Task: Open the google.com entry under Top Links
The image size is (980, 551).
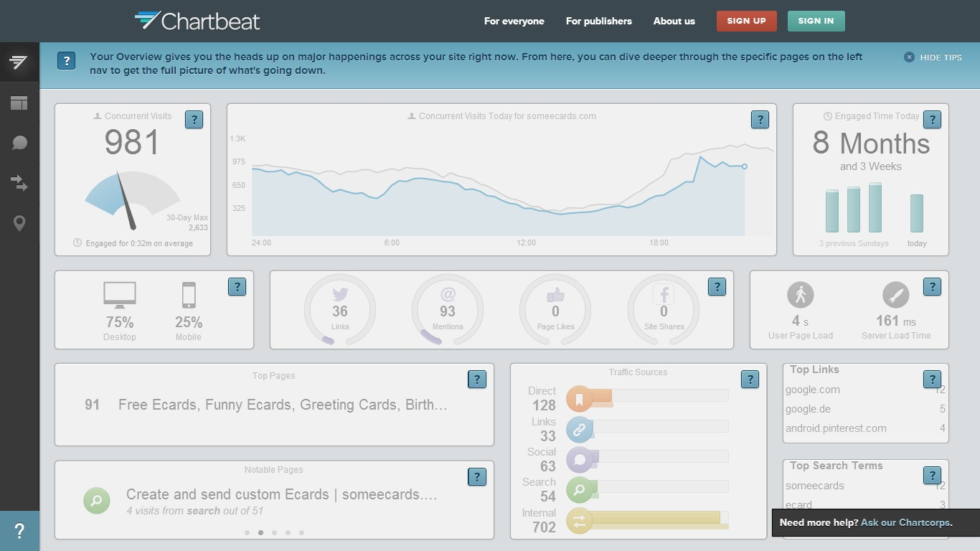Action: [x=814, y=390]
